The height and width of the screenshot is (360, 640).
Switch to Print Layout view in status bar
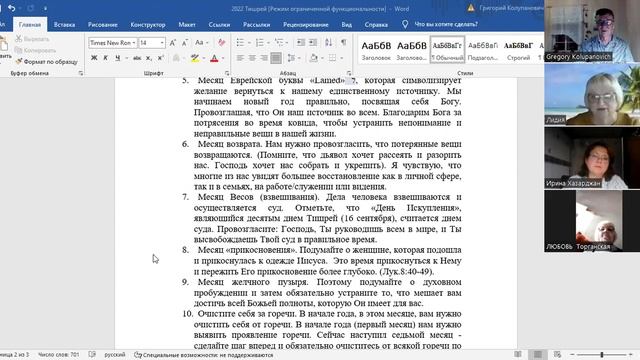click(538, 355)
